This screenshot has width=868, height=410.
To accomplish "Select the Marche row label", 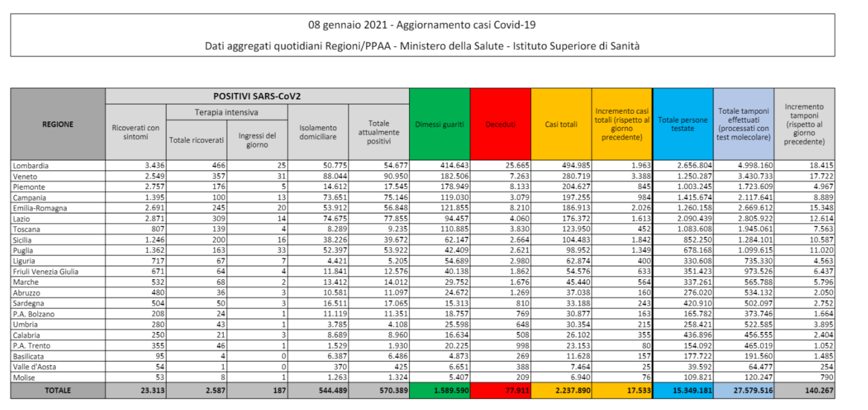I will 25,282.
